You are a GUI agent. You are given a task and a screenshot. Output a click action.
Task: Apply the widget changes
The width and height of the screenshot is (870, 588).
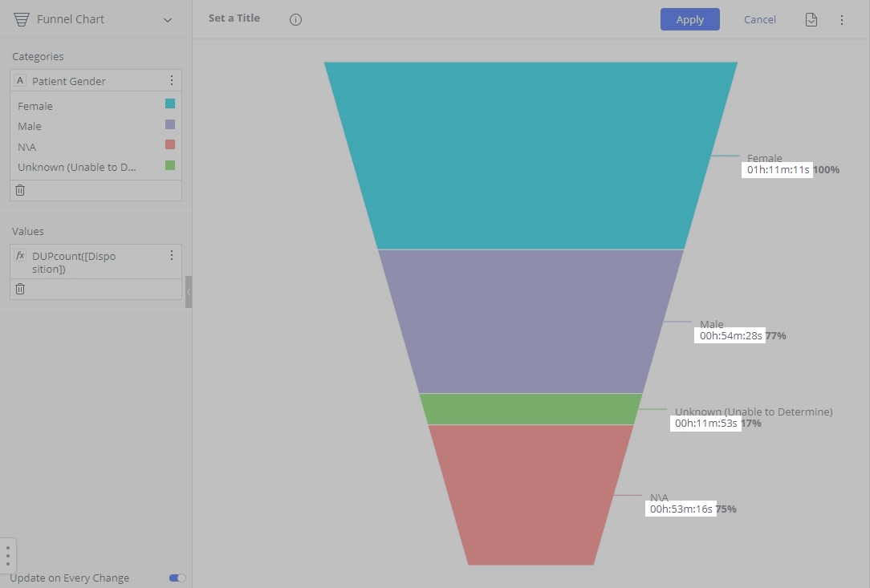[x=689, y=19]
